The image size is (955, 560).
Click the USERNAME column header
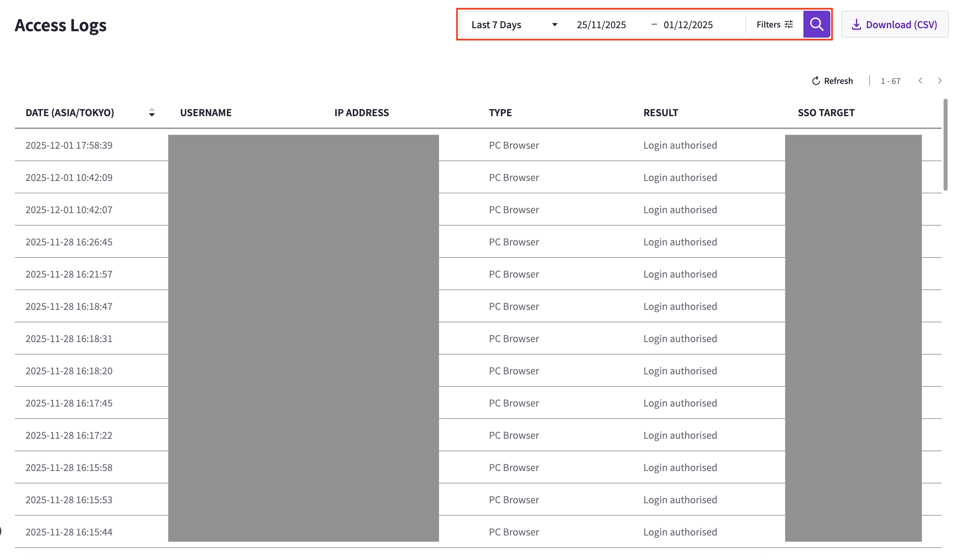[x=206, y=113]
